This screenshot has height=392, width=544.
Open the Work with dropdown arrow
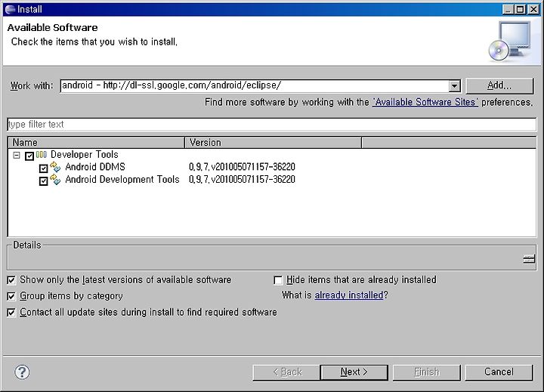(455, 85)
